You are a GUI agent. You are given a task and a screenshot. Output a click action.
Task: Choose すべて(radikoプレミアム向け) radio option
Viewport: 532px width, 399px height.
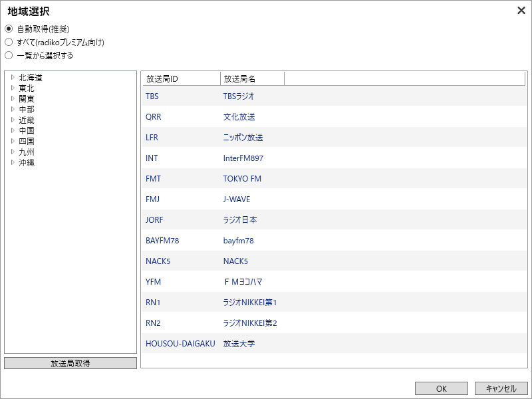[9, 43]
